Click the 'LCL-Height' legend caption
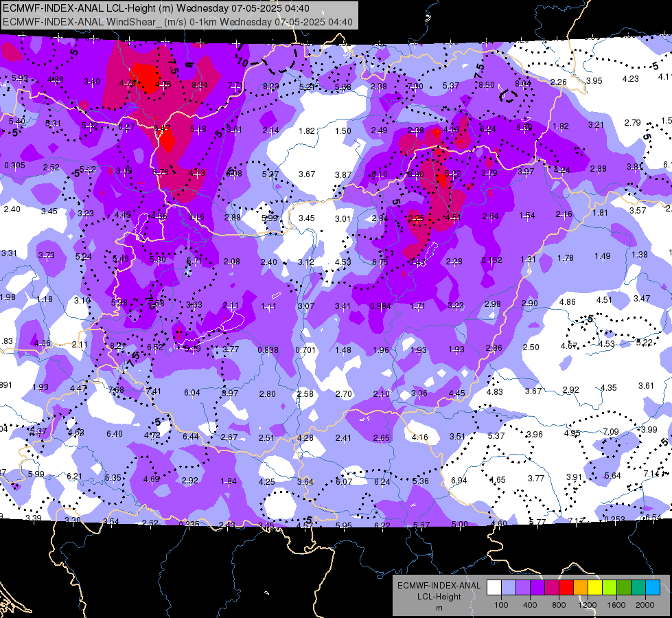Screen dimensions: 672x618 coord(439,597)
